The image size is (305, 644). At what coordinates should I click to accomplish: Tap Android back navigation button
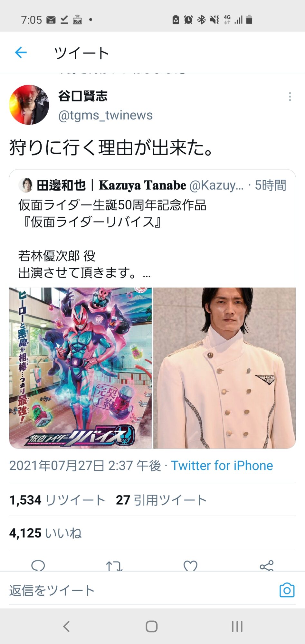(66, 626)
